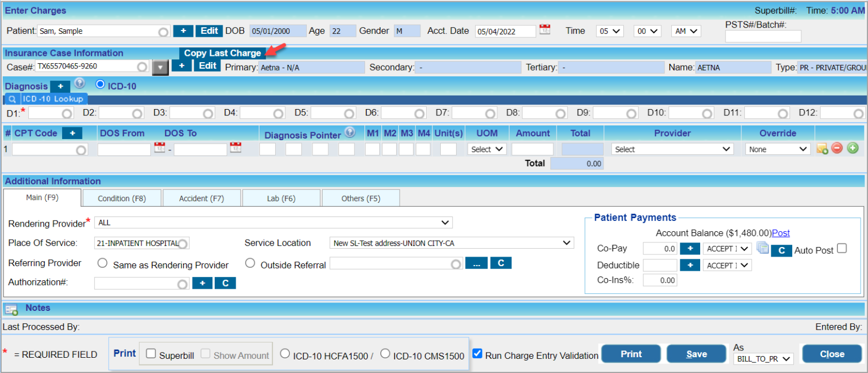Switch to the Main (F9) tab
This screenshot has height=373, width=868.
click(x=42, y=197)
